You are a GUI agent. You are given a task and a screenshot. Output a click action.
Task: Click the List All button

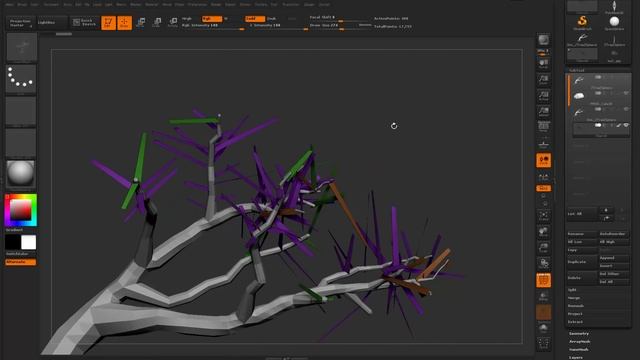pyautogui.click(x=582, y=213)
